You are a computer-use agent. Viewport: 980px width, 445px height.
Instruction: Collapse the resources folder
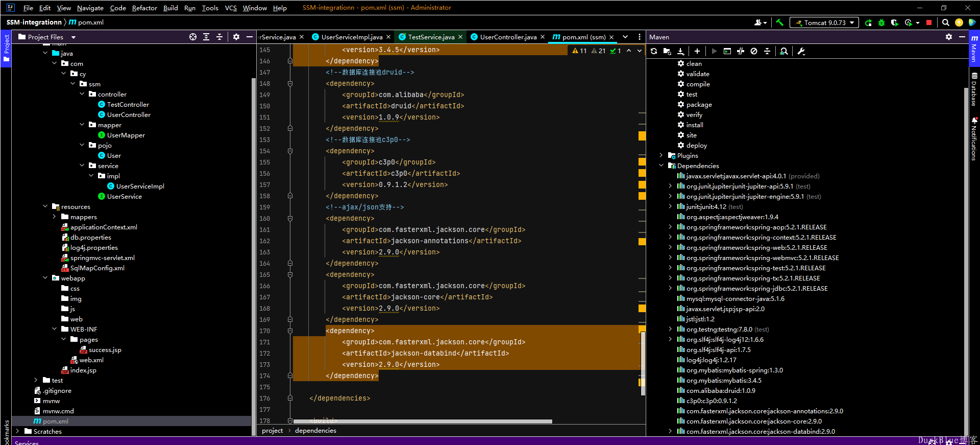[x=45, y=206]
